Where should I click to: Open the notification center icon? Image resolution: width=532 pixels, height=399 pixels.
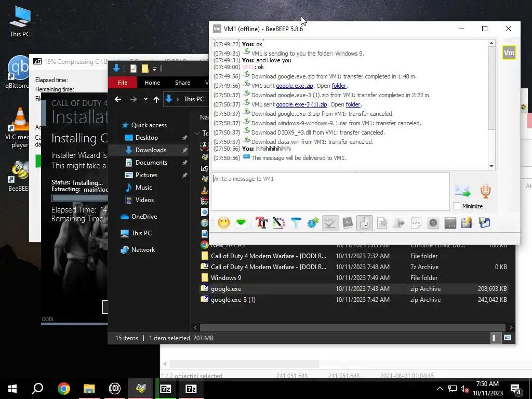coord(516,389)
